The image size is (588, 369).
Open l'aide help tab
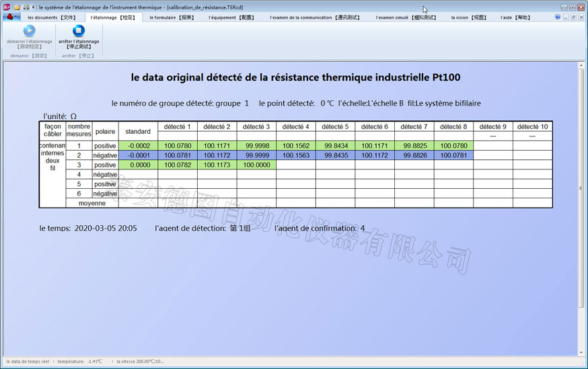coord(515,17)
